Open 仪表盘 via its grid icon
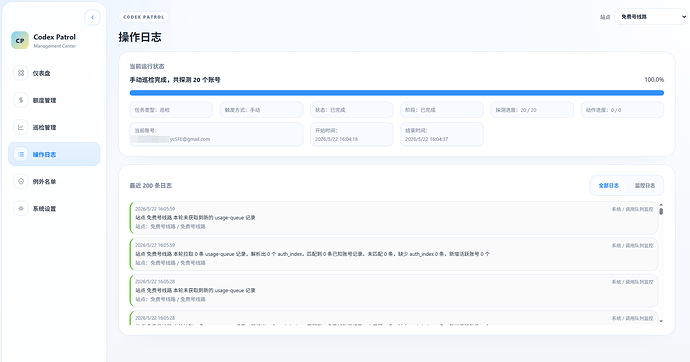690x362 pixels. (21, 73)
